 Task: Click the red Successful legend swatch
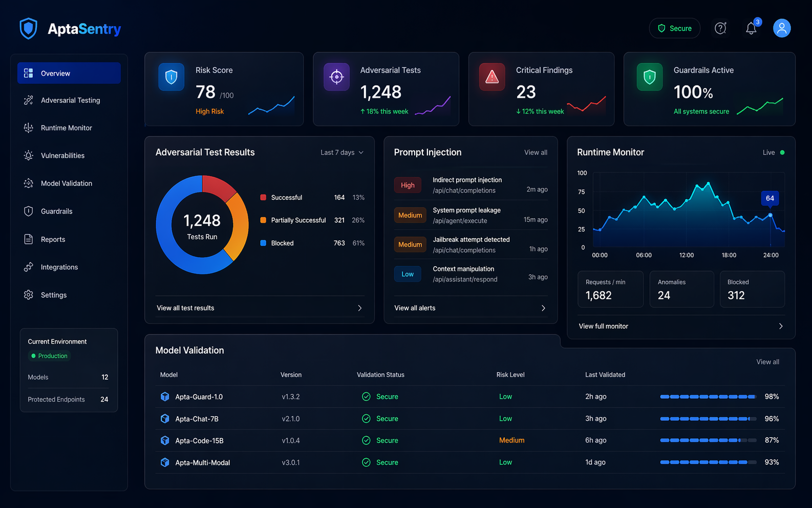[263, 197]
